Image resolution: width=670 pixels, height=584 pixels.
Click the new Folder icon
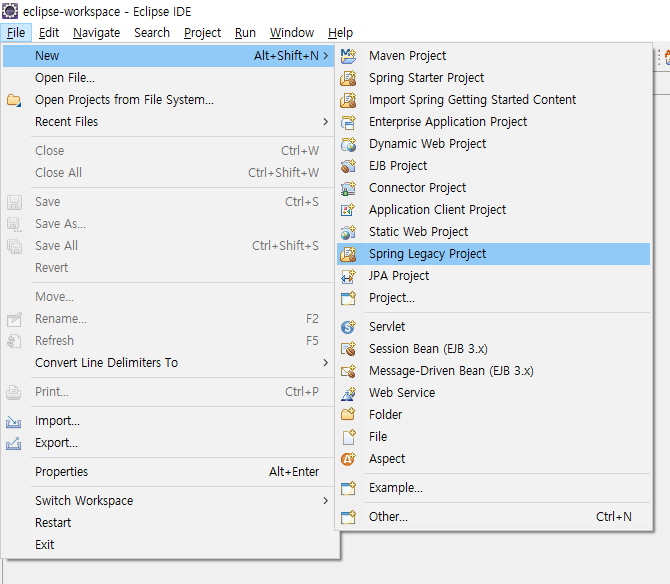(x=348, y=414)
